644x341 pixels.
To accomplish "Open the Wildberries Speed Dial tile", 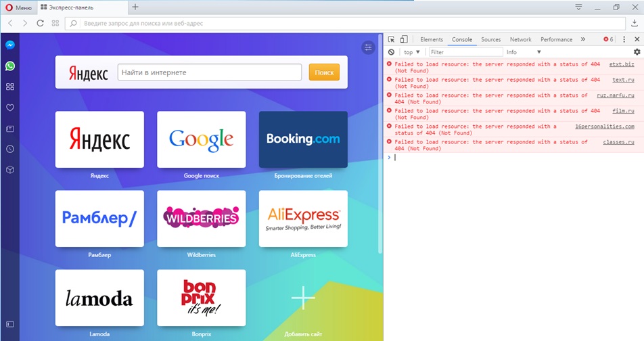I will (202, 219).
